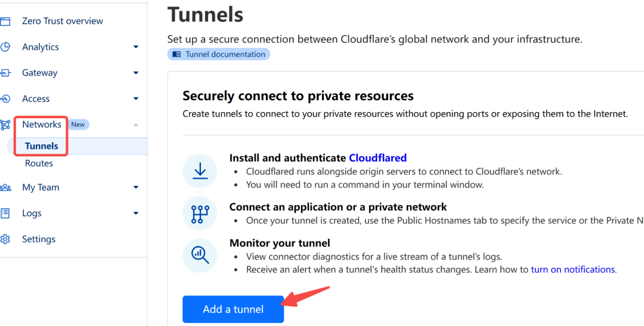
Task: Click the Gateway sidebar icon
Action: click(5, 73)
